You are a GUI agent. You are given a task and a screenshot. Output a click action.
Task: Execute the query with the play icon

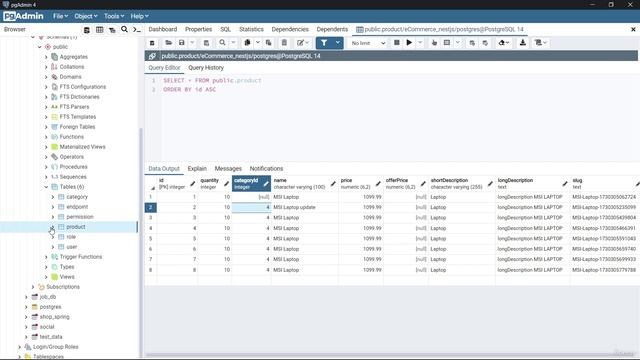(x=409, y=43)
